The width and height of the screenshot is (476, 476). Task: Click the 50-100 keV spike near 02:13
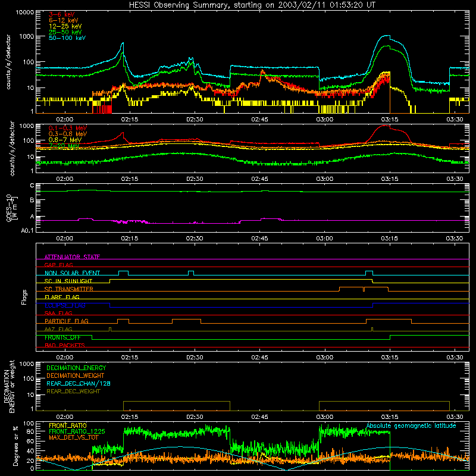point(123,43)
